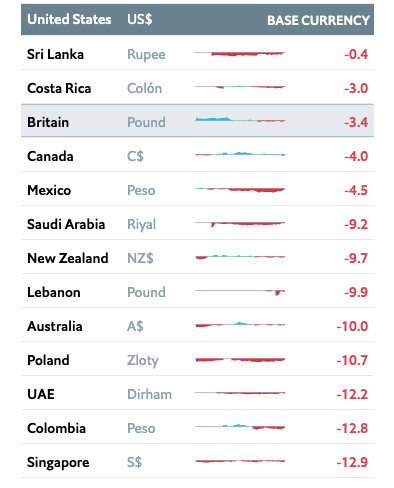The width and height of the screenshot is (394, 488).
Task: Click the BASE CURRENCY header label
Action: click(318, 20)
